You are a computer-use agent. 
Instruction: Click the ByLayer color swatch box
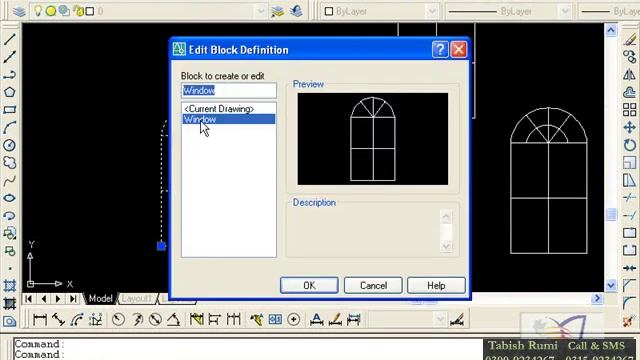coord(329,11)
